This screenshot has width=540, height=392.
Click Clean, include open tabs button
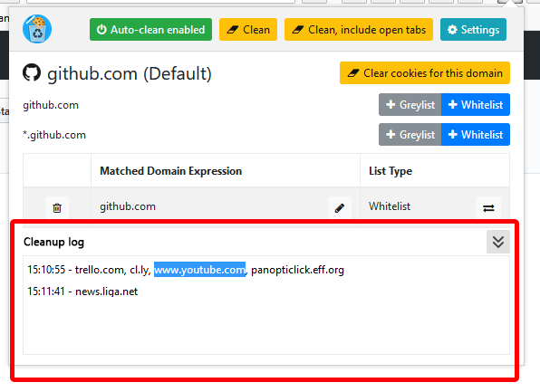pos(359,30)
